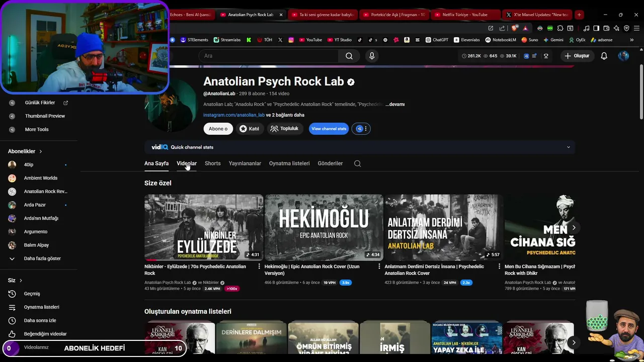Expand Siz section chevron
644x362 pixels.
[21, 281]
